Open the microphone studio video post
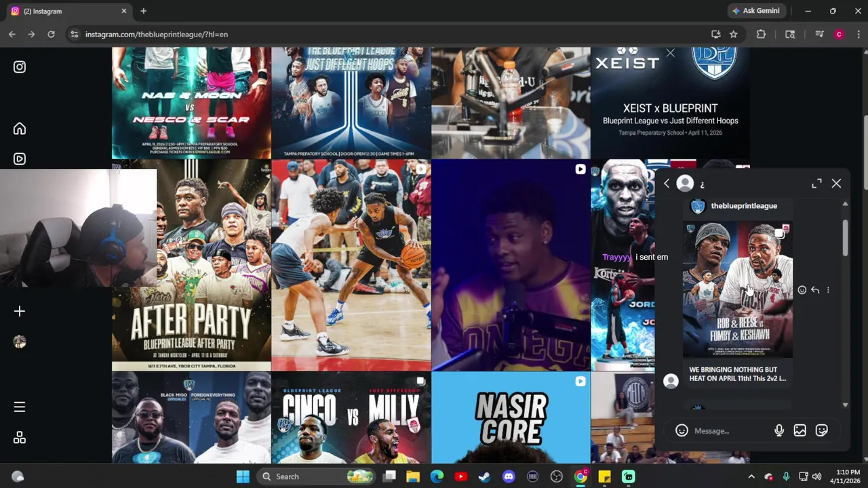 tap(511, 103)
